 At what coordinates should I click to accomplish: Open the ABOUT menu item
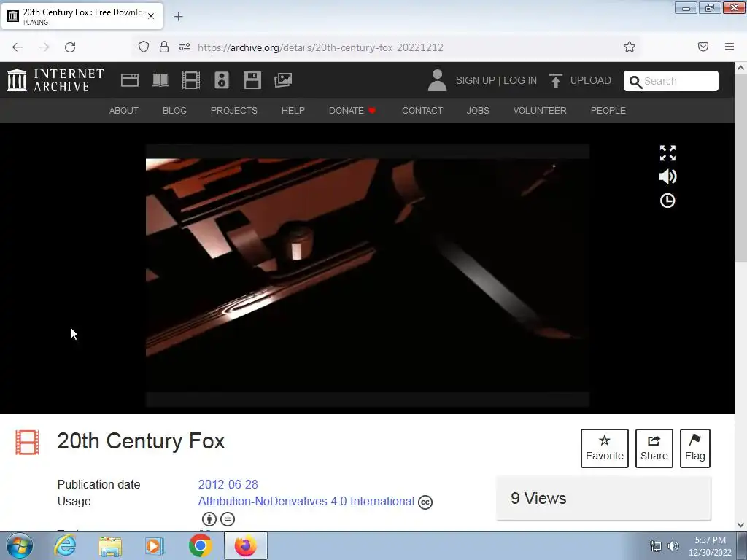pos(124,111)
